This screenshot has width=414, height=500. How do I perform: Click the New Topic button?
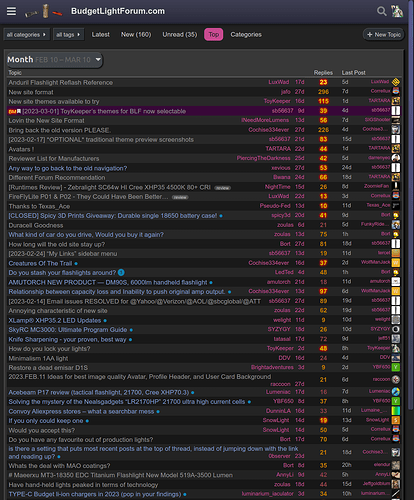click(384, 35)
